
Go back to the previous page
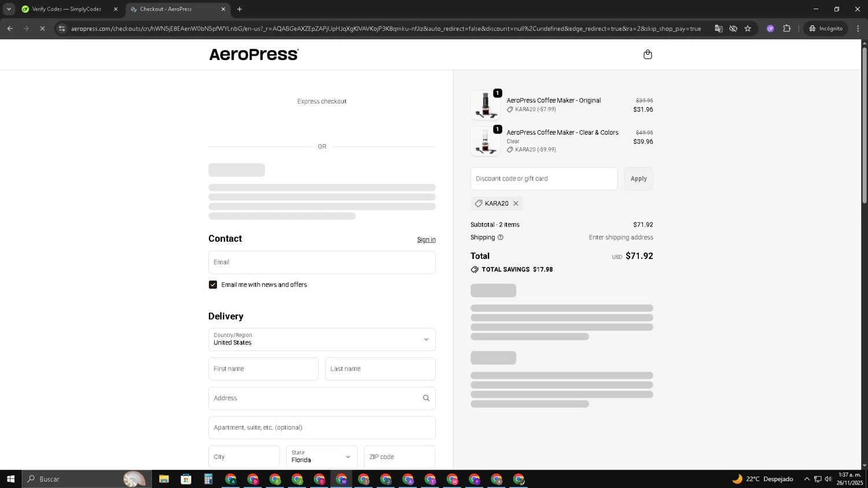click(x=10, y=28)
